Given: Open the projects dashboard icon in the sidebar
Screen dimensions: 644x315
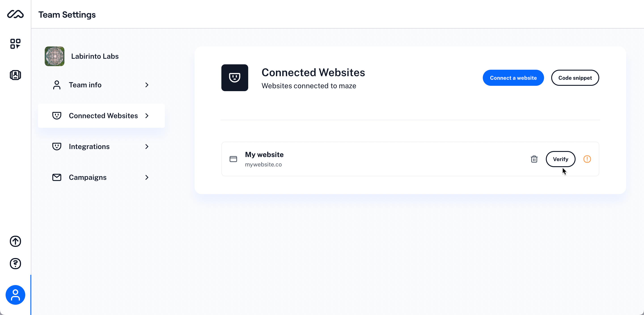Looking at the screenshot, I should 15,44.
